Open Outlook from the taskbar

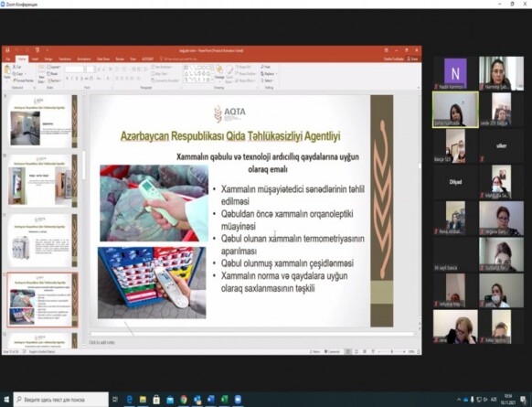coord(197,400)
